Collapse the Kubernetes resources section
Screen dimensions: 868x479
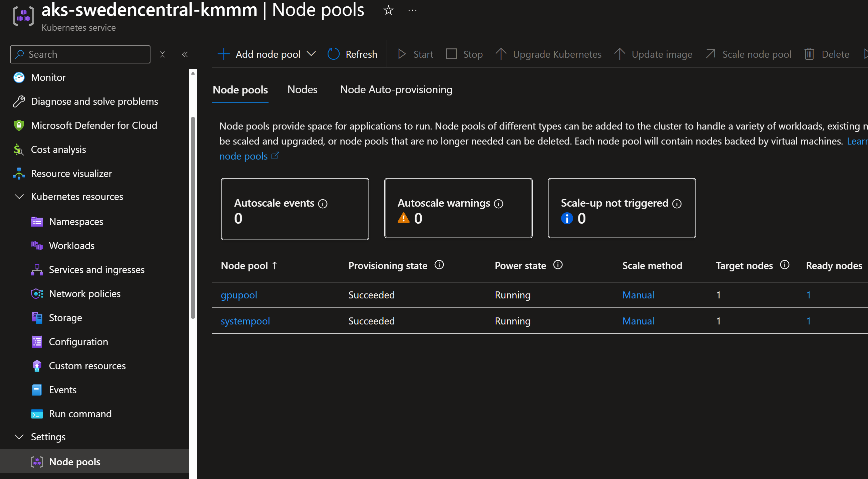[19, 197]
